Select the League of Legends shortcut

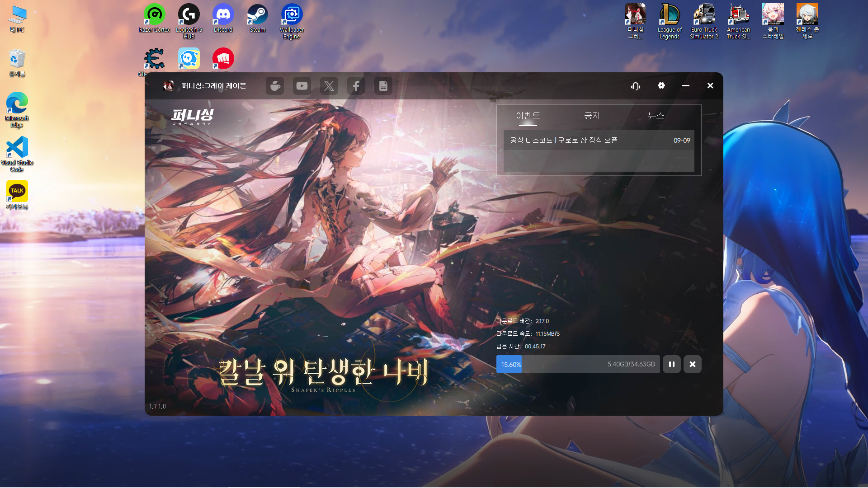(670, 22)
